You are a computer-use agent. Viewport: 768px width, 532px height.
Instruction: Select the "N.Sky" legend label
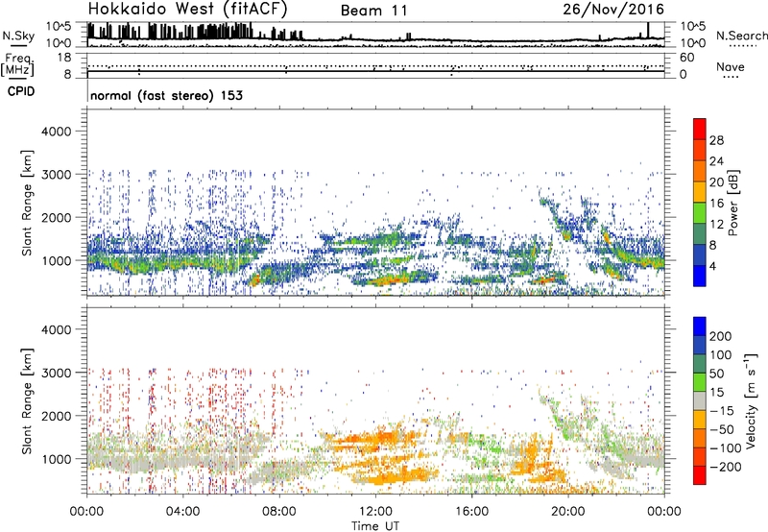[18, 36]
